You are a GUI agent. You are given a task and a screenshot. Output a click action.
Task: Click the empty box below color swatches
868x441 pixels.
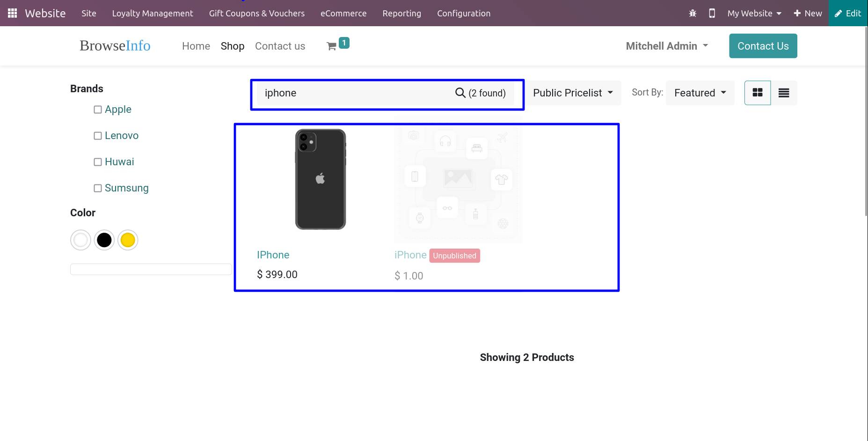pos(151,269)
